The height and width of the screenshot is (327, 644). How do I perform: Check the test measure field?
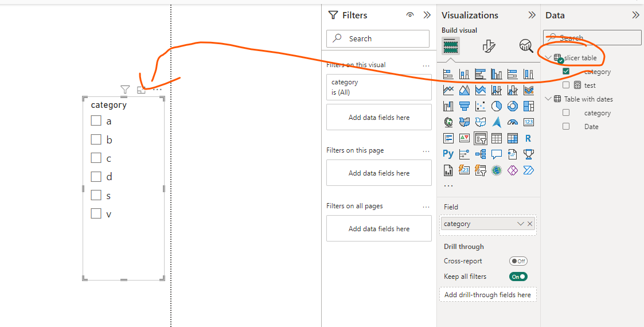pyautogui.click(x=566, y=85)
